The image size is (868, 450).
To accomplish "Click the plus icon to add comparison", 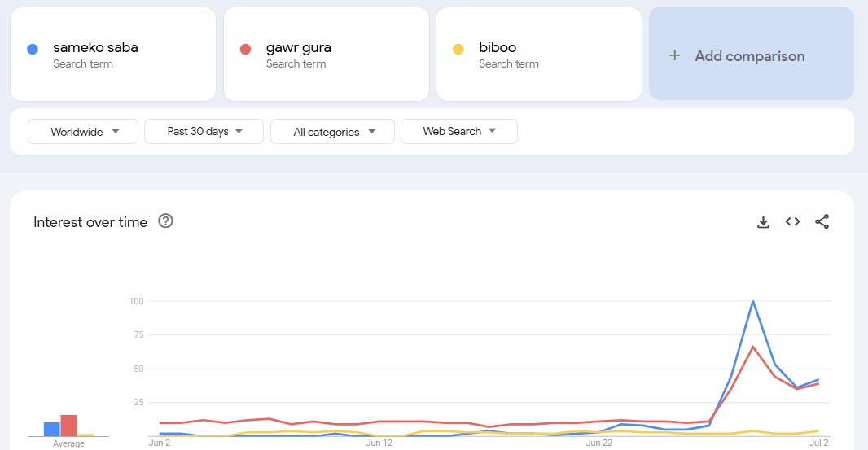I will [674, 55].
